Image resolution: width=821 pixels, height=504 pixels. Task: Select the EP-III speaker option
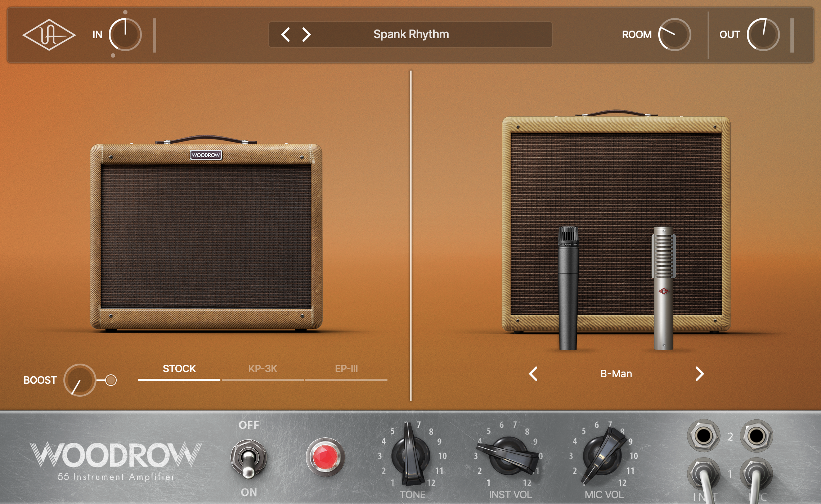point(346,369)
